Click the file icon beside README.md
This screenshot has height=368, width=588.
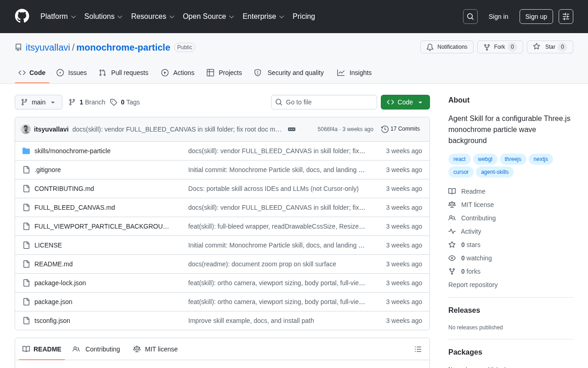coord(26,264)
